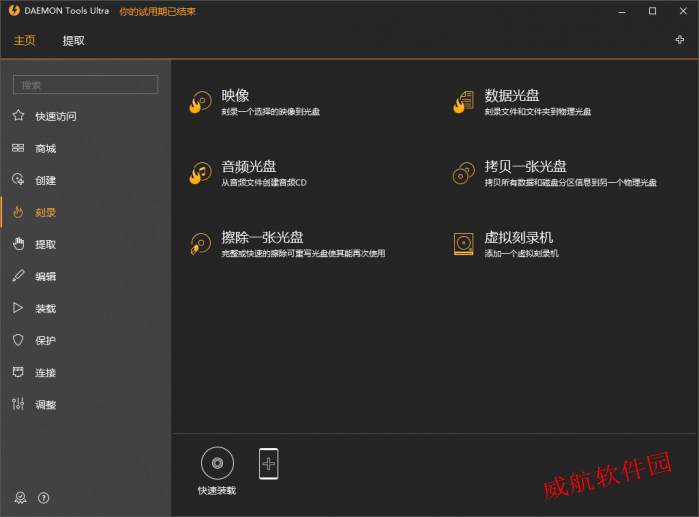This screenshot has width=699, height=517.
Task: Click the 快速装载 label
Action: (217, 490)
